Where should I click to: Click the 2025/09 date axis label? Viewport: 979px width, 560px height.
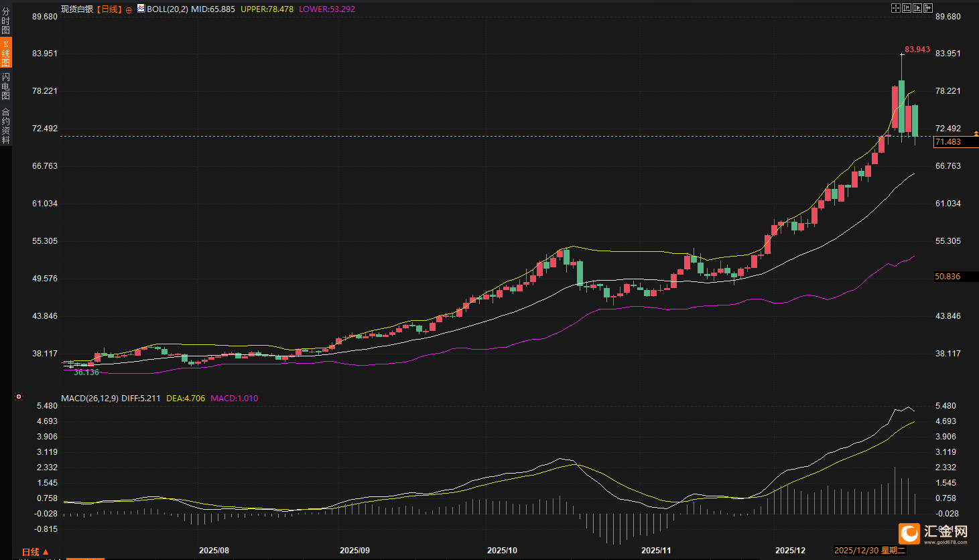(354, 551)
